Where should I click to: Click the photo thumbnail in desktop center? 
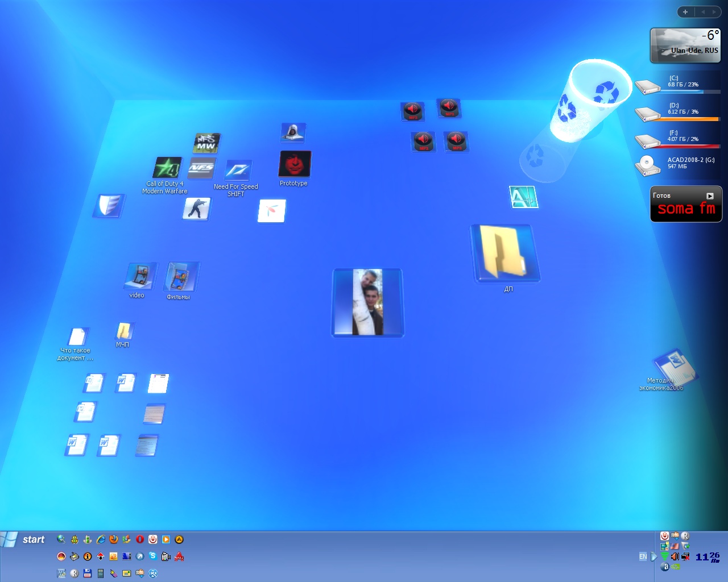(x=367, y=302)
